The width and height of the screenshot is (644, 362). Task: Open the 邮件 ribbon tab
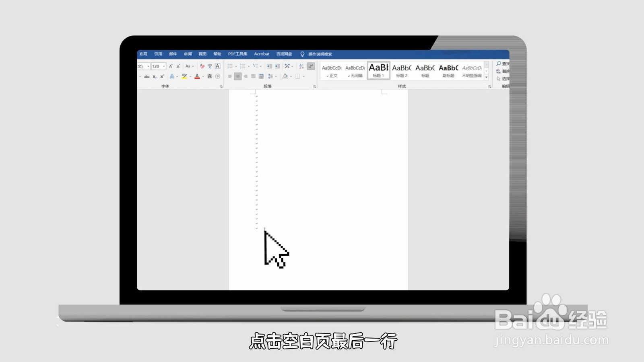click(173, 54)
